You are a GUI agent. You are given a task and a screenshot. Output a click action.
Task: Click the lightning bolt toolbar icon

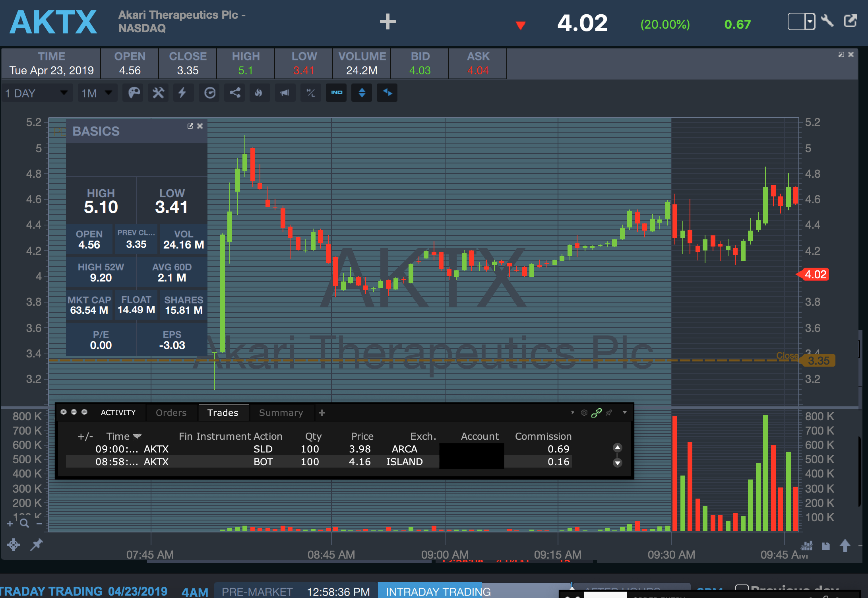(x=182, y=93)
